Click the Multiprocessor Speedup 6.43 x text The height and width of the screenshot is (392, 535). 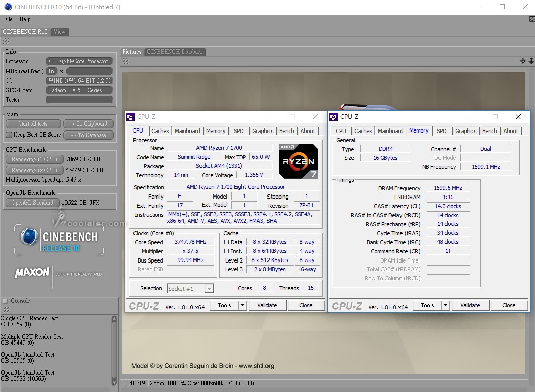pyautogui.click(x=43, y=180)
